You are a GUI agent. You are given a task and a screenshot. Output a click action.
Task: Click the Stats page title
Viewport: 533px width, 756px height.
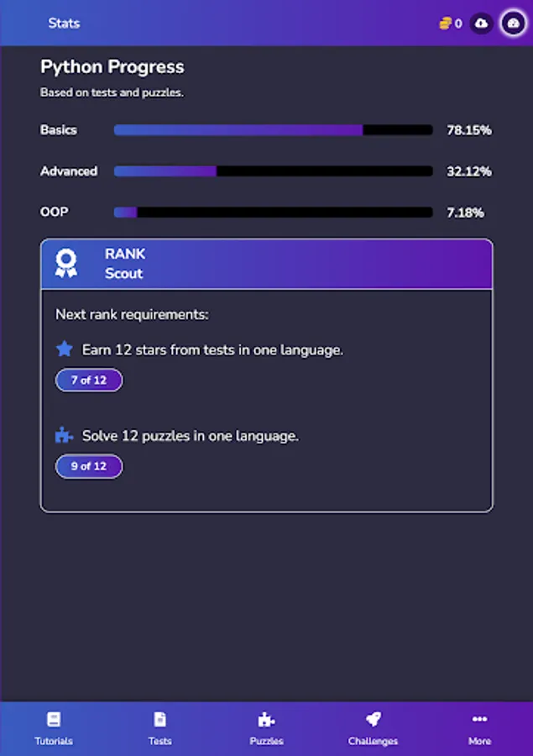point(64,24)
